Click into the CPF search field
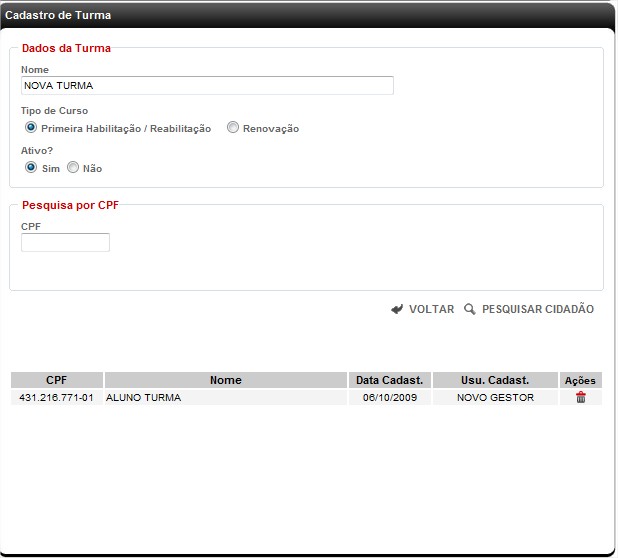618x558 pixels. 65,243
